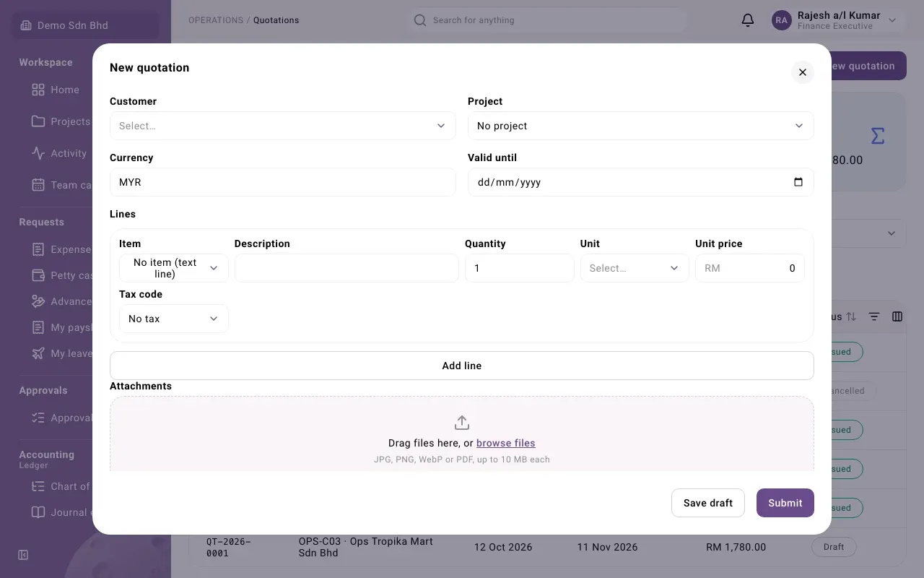The height and width of the screenshot is (578, 924).
Task: Click the OPERATIONS breadcrumb
Action: tap(216, 20)
